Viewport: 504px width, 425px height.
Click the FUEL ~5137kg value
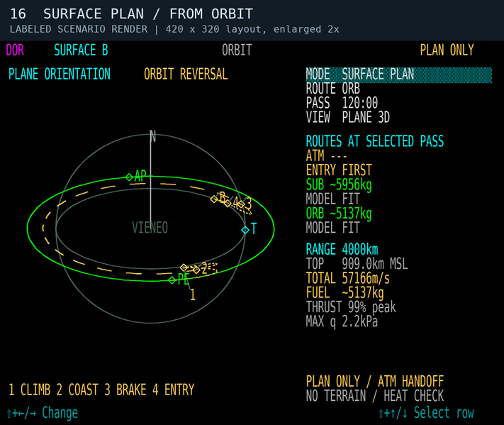tap(345, 293)
